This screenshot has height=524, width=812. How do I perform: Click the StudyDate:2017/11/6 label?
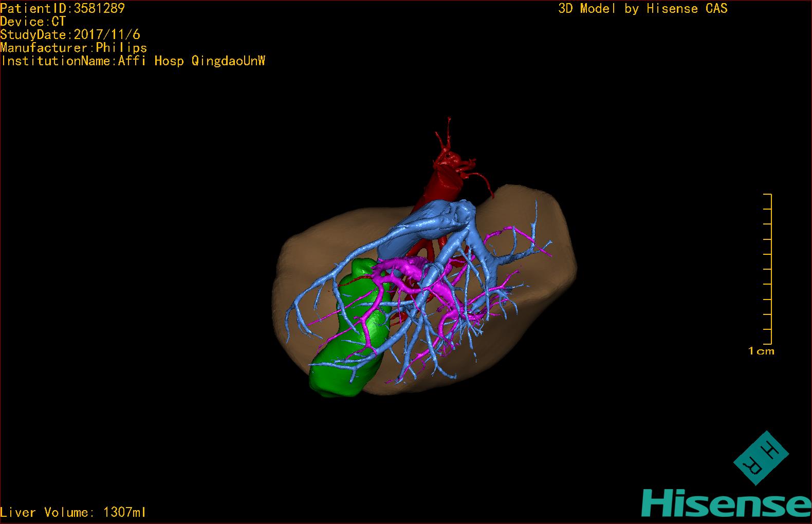[x=70, y=35]
